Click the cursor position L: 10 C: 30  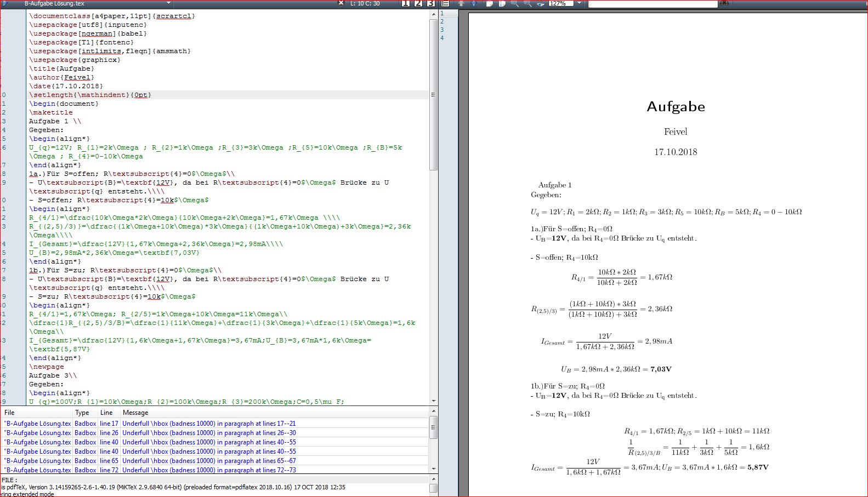365,3
